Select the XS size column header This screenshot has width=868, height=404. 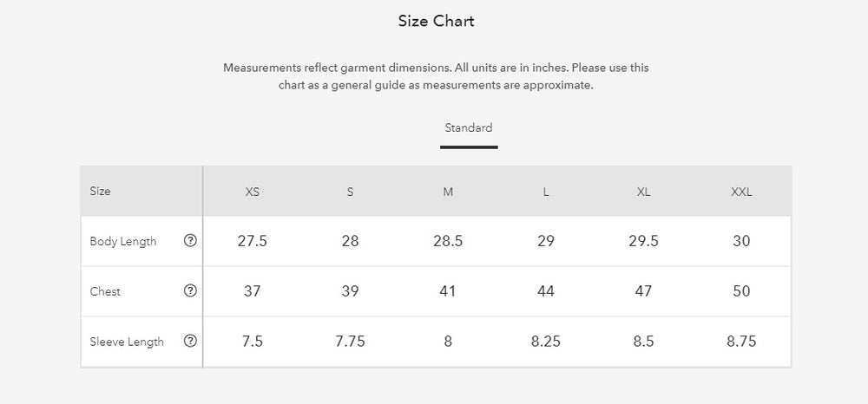point(253,192)
